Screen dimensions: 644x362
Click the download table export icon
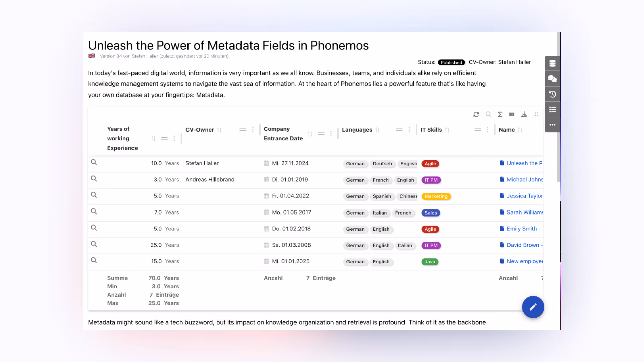pyautogui.click(x=524, y=114)
